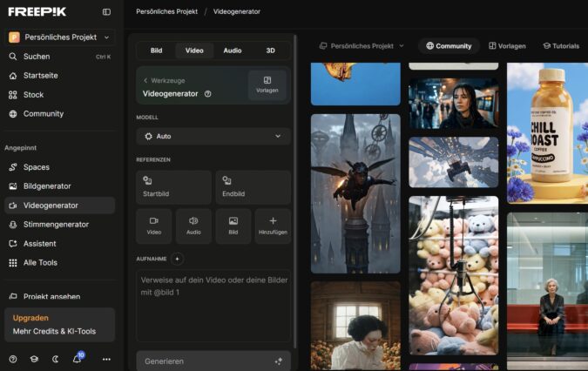Open the three-dots more menu
588x371 pixels.
tap(106, 359)
